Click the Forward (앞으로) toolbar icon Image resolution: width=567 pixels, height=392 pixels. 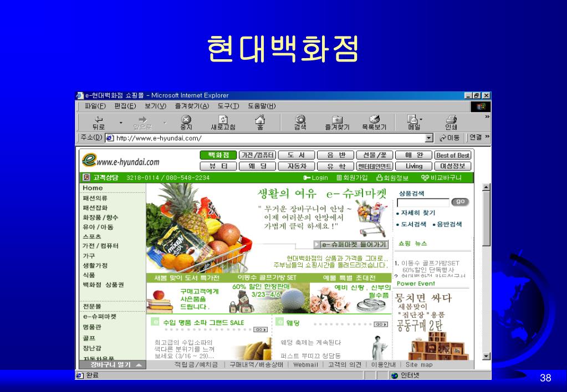pyautogui.click(x=142, y=123)
